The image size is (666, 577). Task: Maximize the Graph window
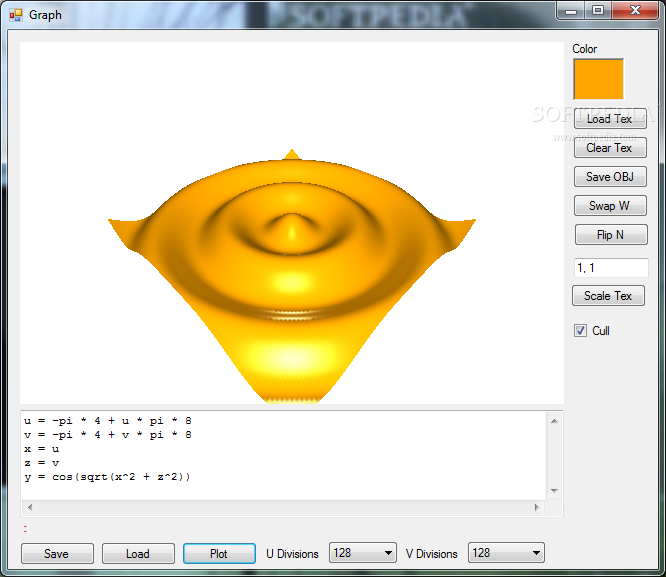coord(598,10)
